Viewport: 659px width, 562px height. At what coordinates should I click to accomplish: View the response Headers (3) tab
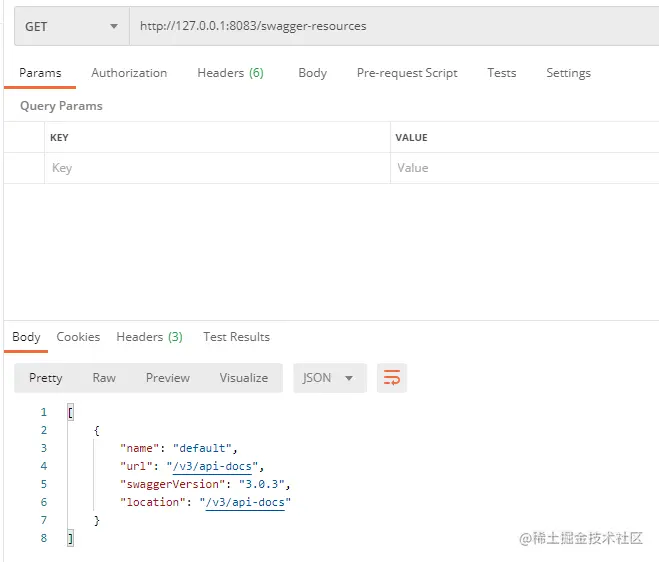point(149,337)
